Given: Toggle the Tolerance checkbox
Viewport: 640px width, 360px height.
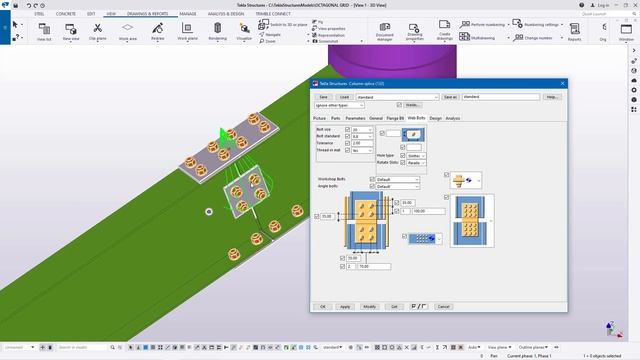Looking at the screenshot, I should (347, 143).
